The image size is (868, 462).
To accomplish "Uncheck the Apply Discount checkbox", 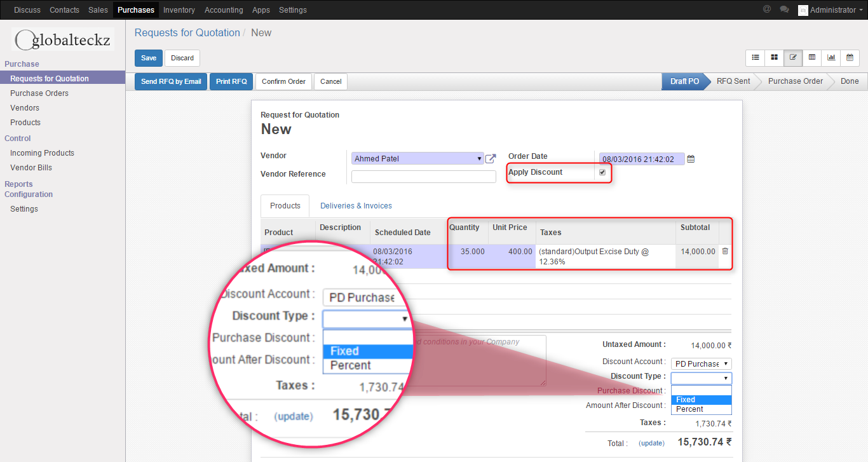I will tap(602, 172).
